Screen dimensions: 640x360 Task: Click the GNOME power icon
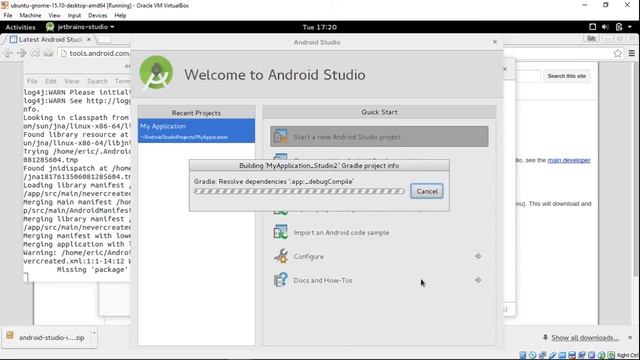(619, 27)
